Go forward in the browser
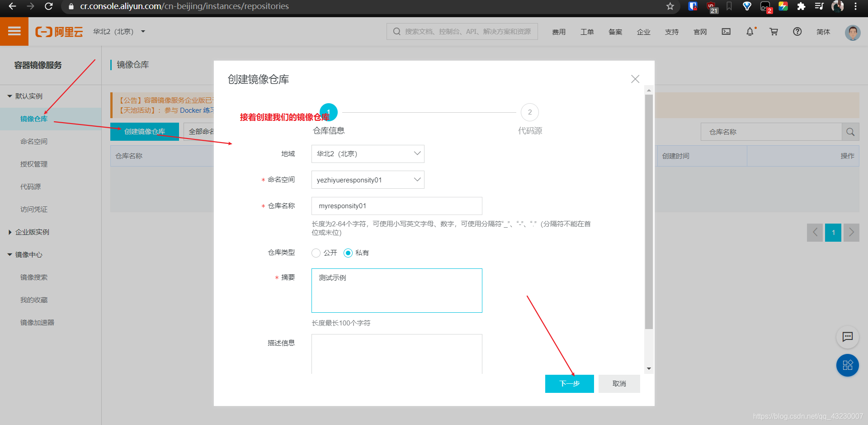The width and height of the screenshot is (868, 425). tap(30, 6)
